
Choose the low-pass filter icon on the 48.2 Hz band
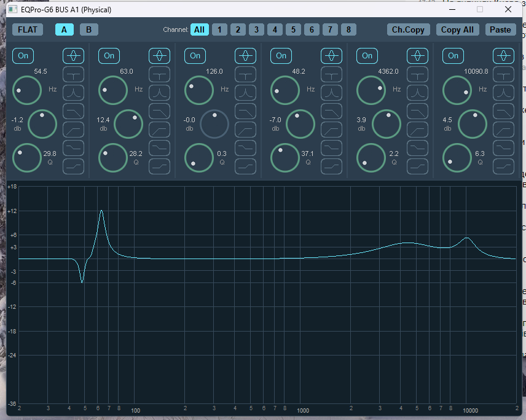pos(331,111)
